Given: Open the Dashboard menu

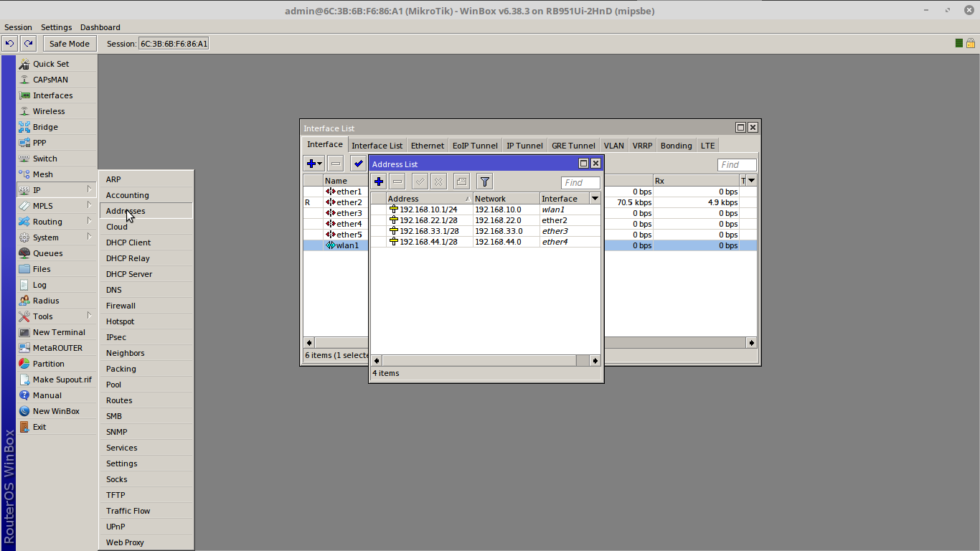Looking at the screenshot, I should click(100, 27).
